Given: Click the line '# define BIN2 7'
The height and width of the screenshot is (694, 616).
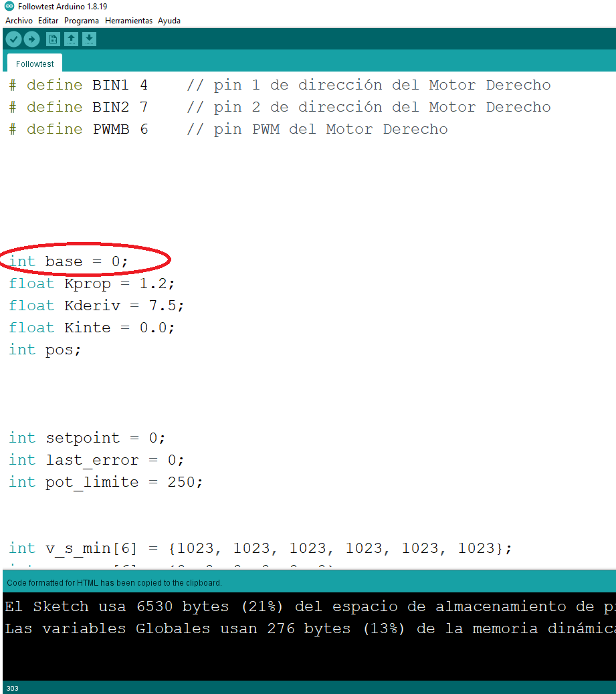Looking at the screenshot, I should [78, 107].
